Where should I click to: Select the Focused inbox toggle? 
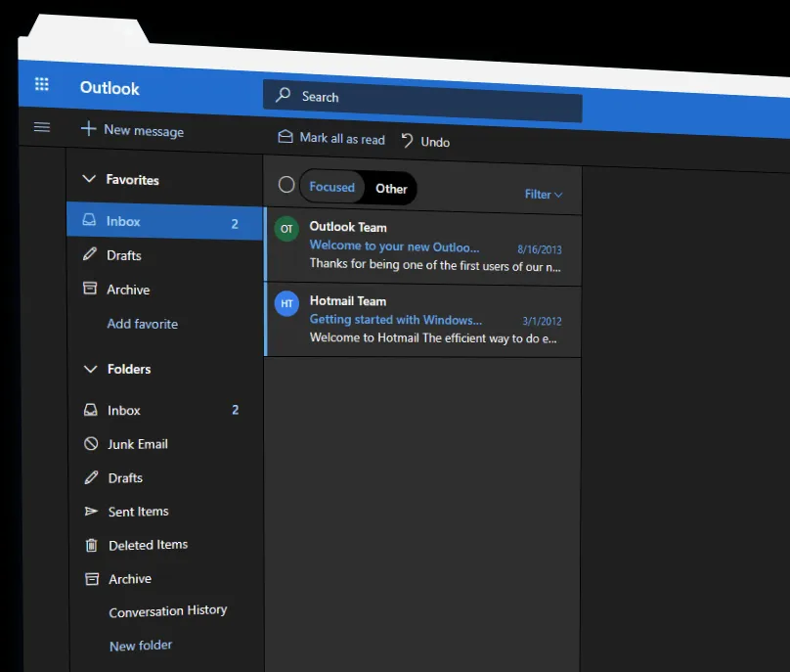331,186
